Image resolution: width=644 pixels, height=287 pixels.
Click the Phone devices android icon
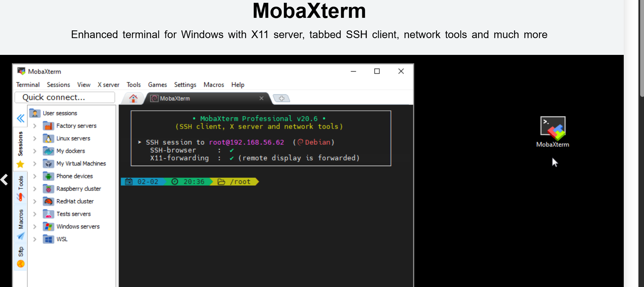pyautogui.click(x=48, y=176)
